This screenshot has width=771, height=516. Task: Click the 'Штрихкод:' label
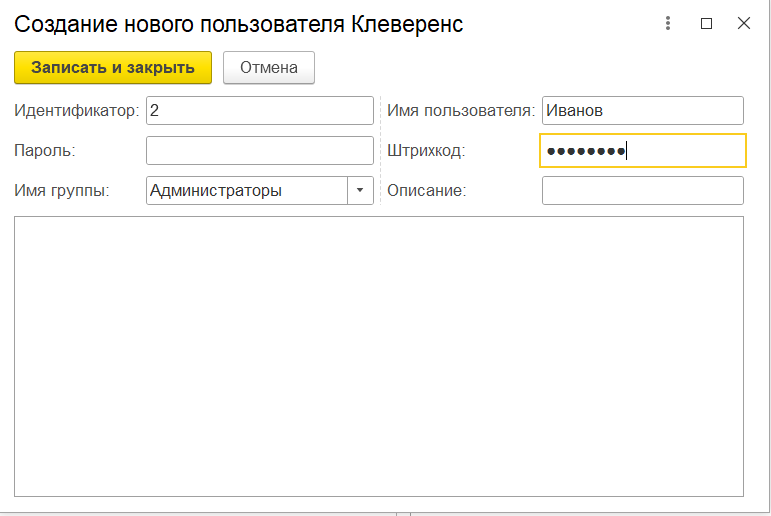(426, 150)
